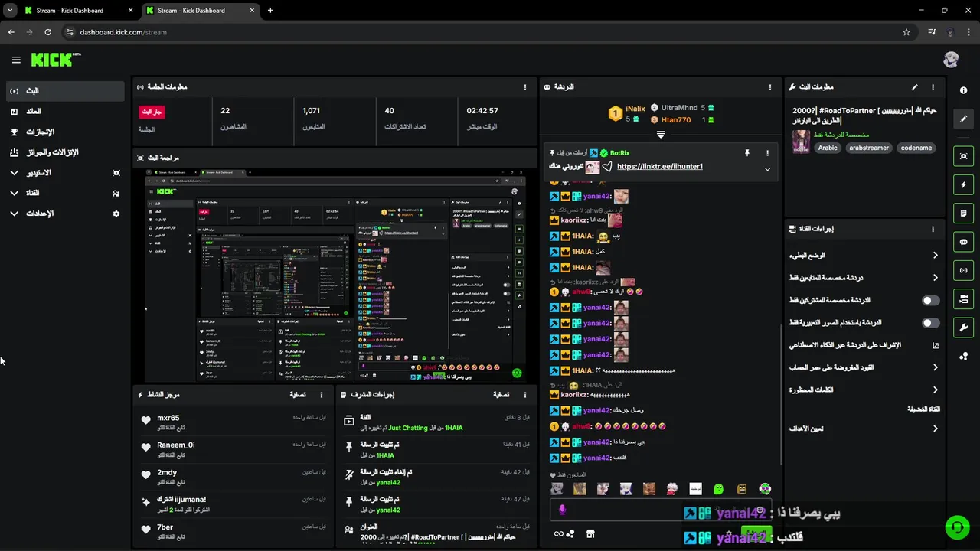The height and width of the screenshot is (551, 980).
Task: Open the linktr.ee/iihunter1 link in pinned message
Action: pos(659,166)
